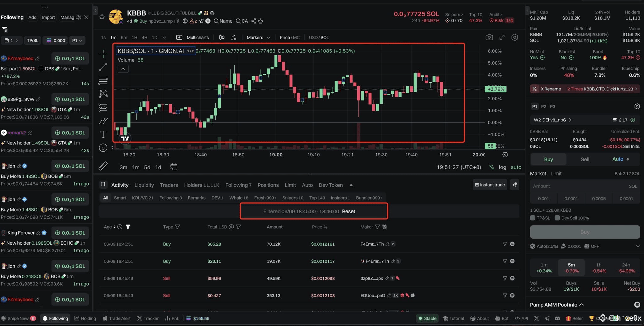
Task: Open the P1 preset dropdown in Following
Action: pos(77,40)
